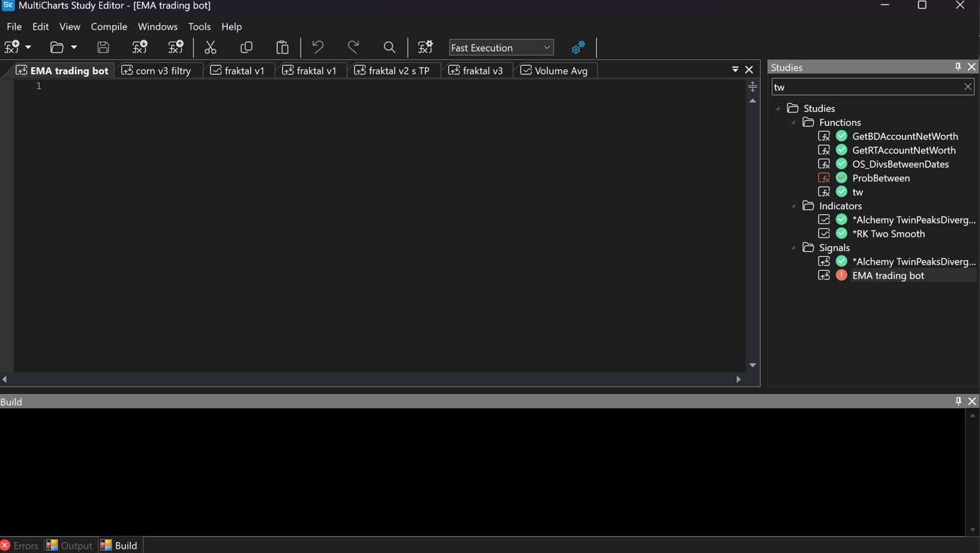Click the Copy icon in toolbar
The height and width of the screenshot is (553, 980).
click(x=246, y=47)
